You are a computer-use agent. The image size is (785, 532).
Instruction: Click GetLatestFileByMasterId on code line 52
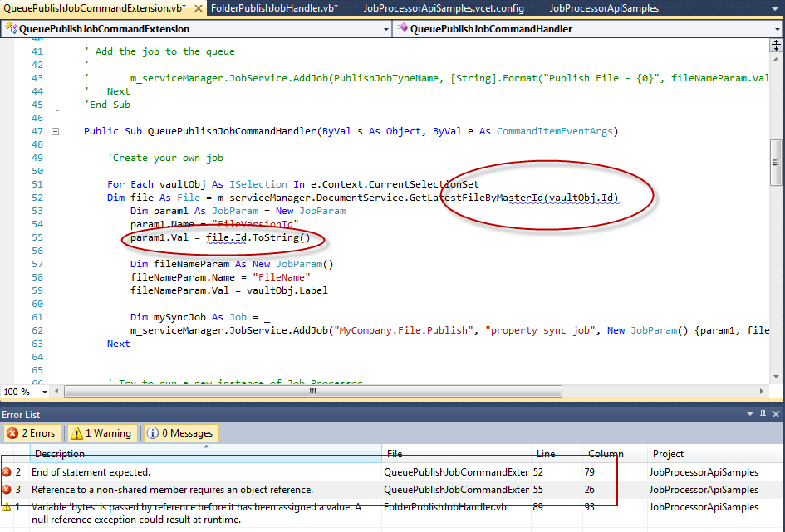point(476,198)
